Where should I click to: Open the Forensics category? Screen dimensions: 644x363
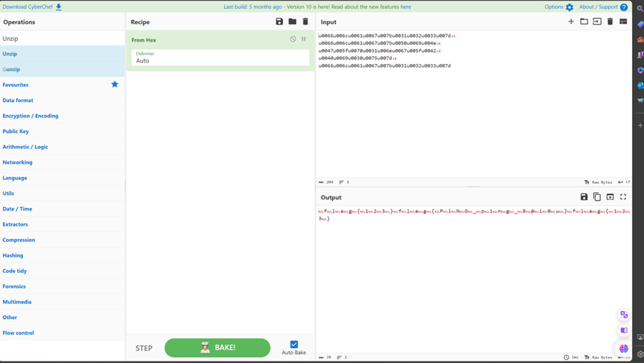[63, 286]
